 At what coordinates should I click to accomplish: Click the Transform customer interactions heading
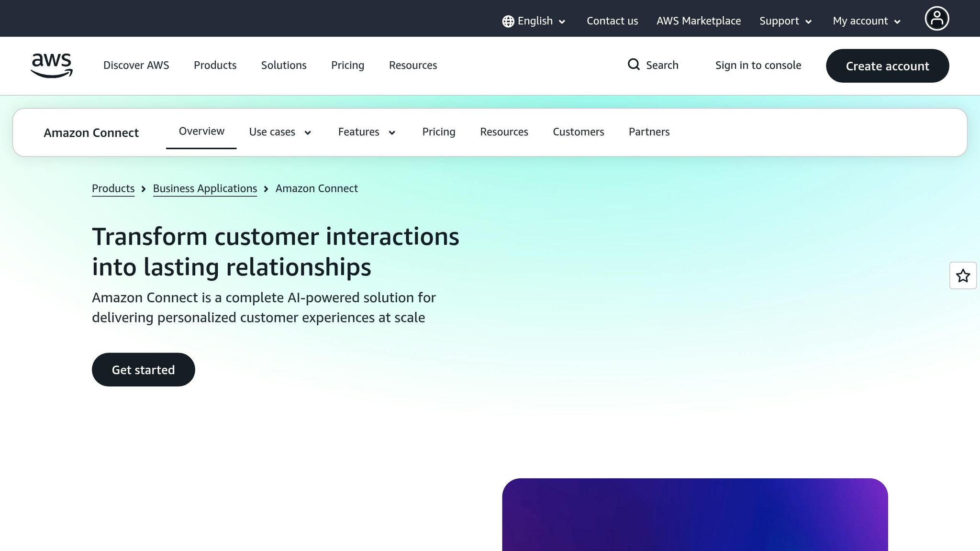(276, 252)
